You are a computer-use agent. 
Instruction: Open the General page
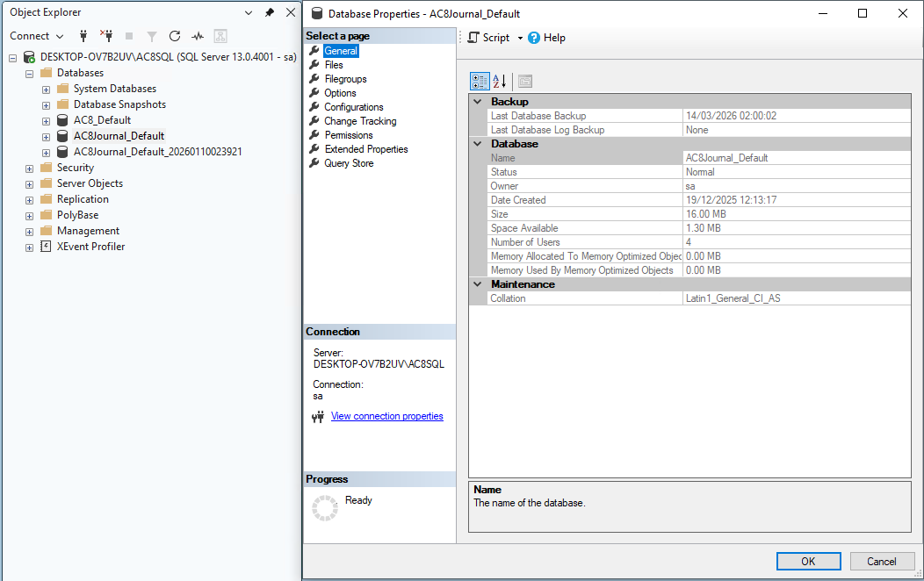(341, 51)
